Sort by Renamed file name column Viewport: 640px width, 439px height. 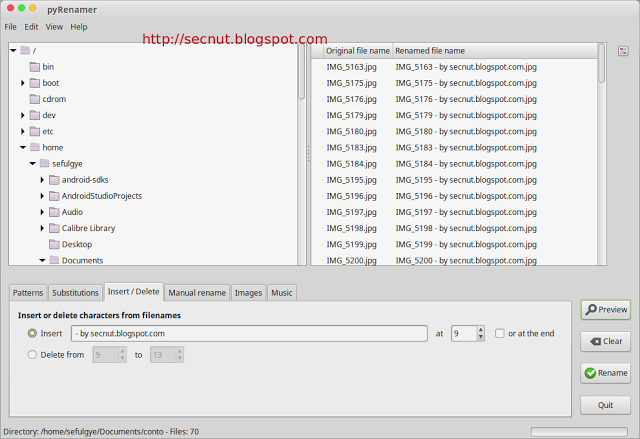495,51
